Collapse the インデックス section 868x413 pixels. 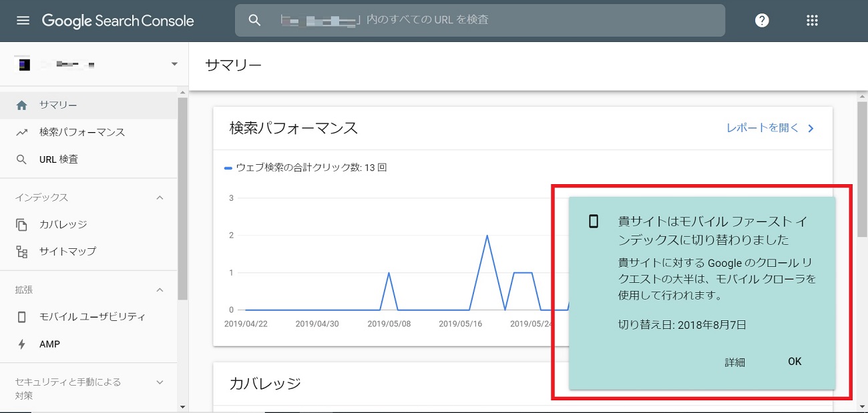tap(160, 197)
